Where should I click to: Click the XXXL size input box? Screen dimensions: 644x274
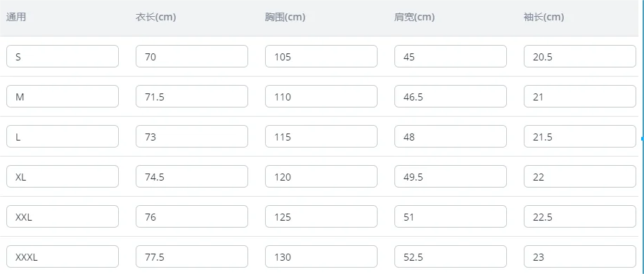pyautogui.click(x=63, y=256)
